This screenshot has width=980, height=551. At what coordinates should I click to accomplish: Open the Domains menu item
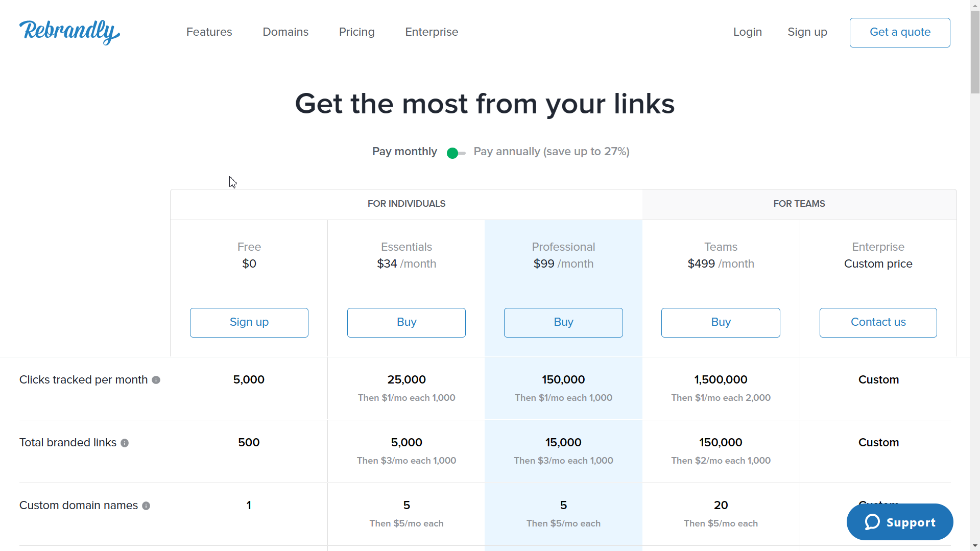tap(285, 32)
